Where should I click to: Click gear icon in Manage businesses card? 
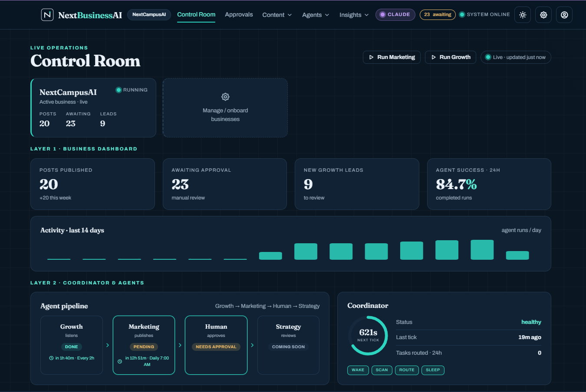point(225,97)
